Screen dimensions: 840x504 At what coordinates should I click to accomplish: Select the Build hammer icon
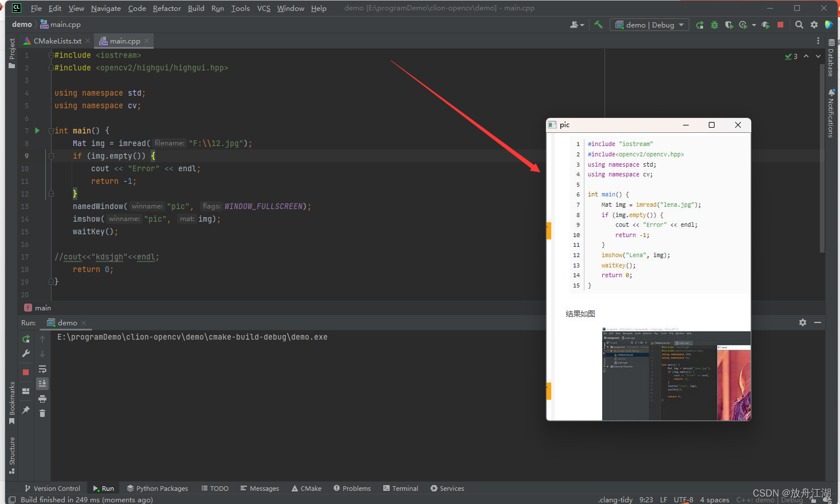598,25
